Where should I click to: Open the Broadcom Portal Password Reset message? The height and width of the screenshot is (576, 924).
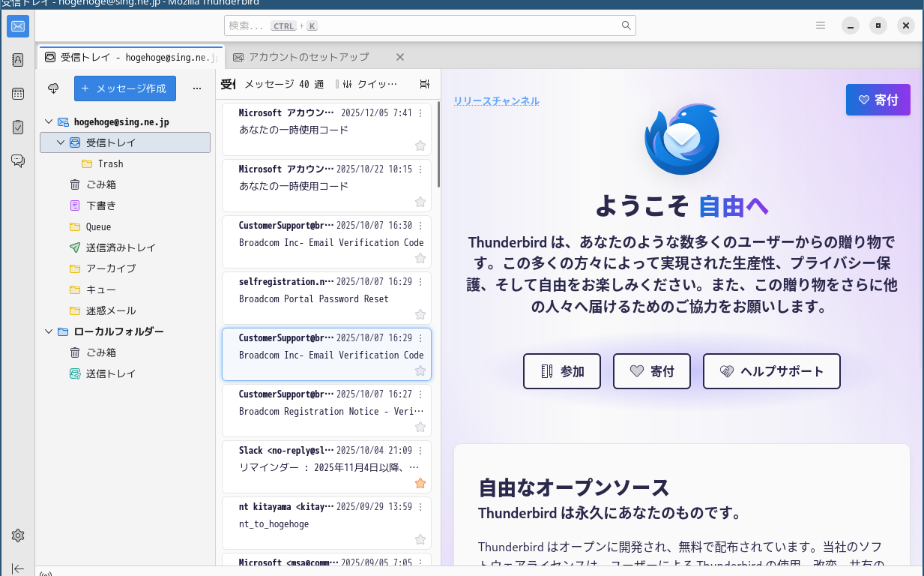[327, 298]
